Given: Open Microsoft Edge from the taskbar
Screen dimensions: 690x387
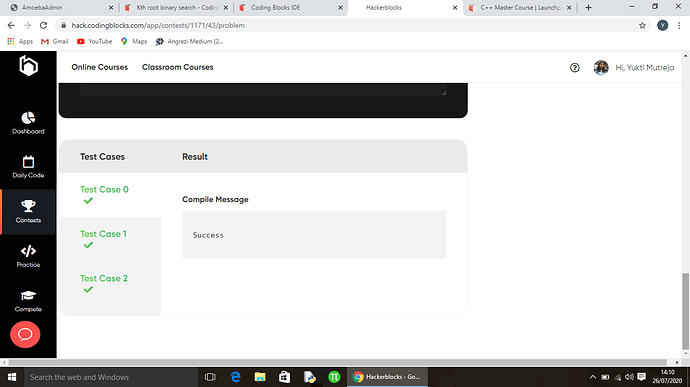Looking at the screenshot, I should (x=235, y=377).
